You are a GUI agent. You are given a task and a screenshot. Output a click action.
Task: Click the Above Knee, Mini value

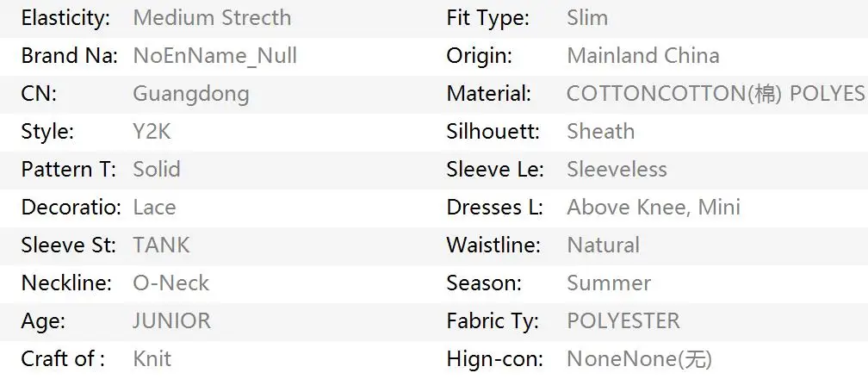[x=653, y=208]
